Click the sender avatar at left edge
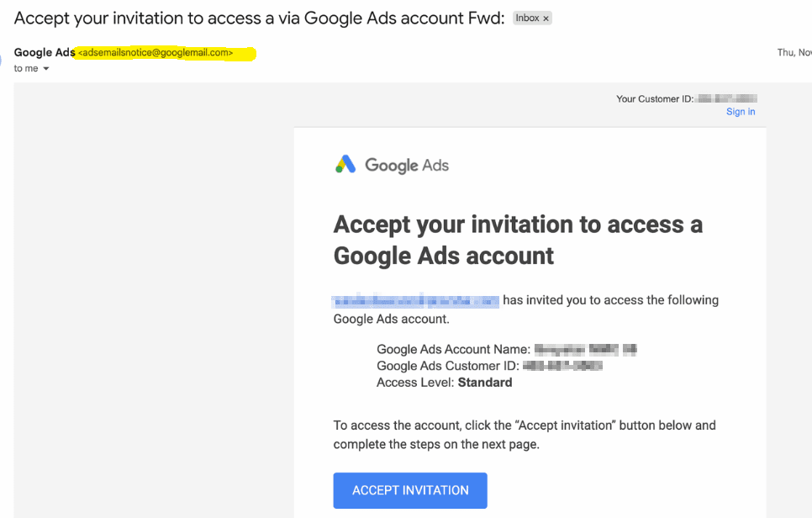Screen dimensions: 812x518 coord(3,59)
